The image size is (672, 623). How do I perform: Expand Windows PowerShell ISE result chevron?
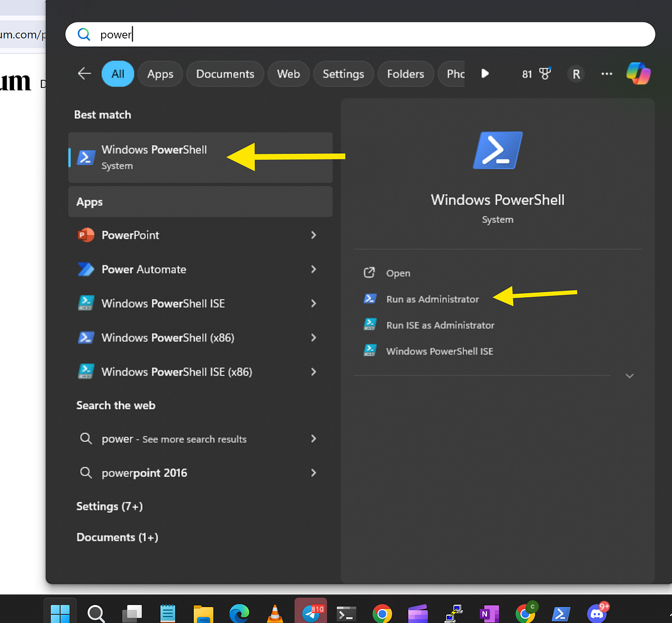coord(314,303)
